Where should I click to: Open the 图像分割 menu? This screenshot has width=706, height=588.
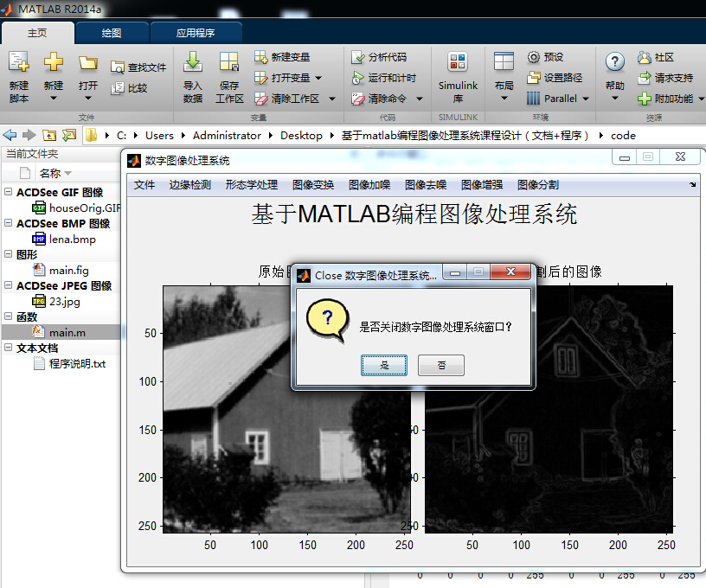click(x=538, y=185)
